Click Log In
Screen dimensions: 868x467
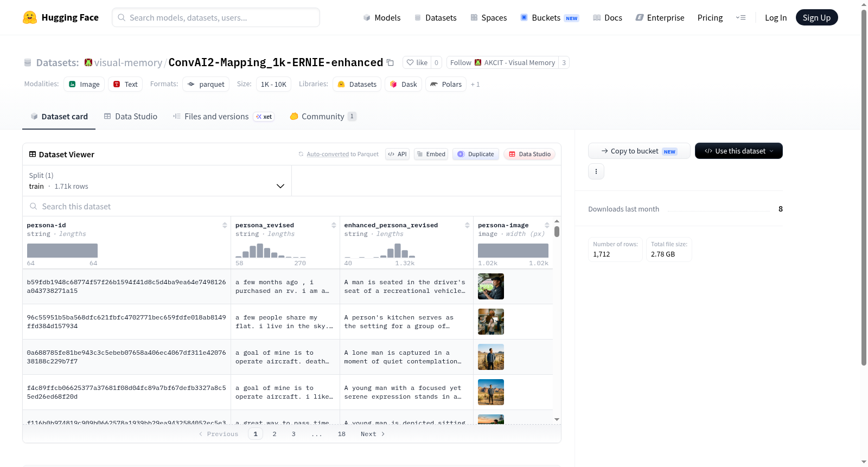click(776, 17)
